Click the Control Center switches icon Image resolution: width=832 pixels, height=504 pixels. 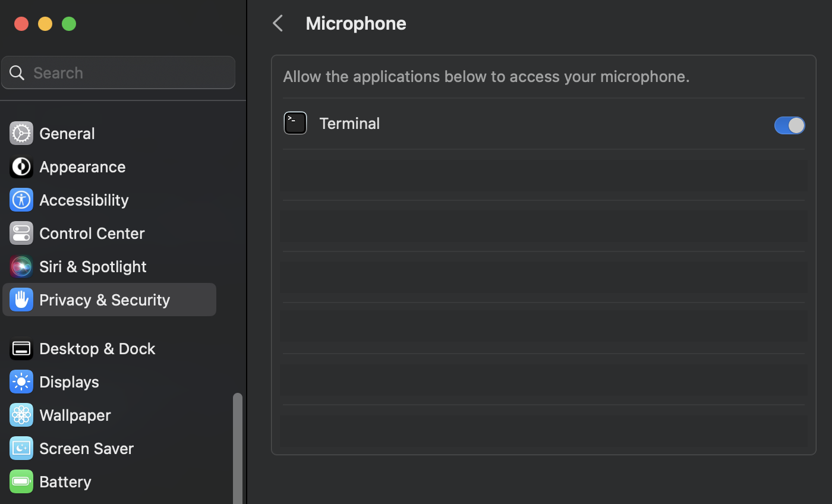point(21,233)
